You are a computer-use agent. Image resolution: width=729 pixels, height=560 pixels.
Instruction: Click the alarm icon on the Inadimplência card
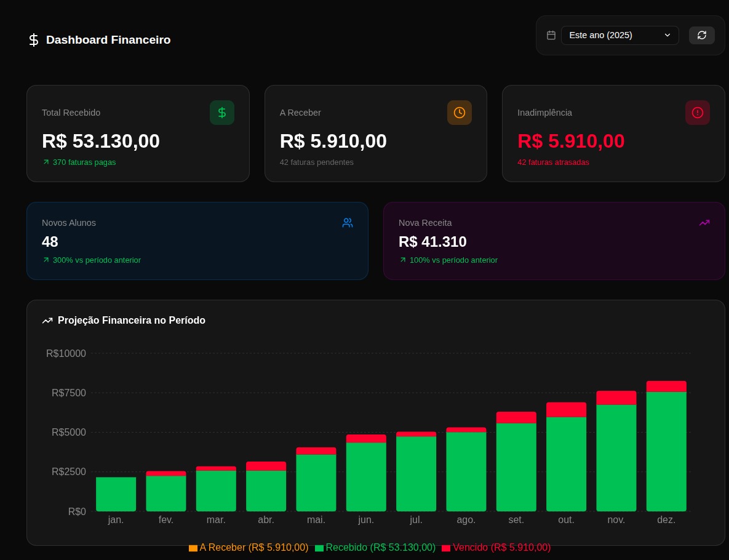[x=698, y=113]
